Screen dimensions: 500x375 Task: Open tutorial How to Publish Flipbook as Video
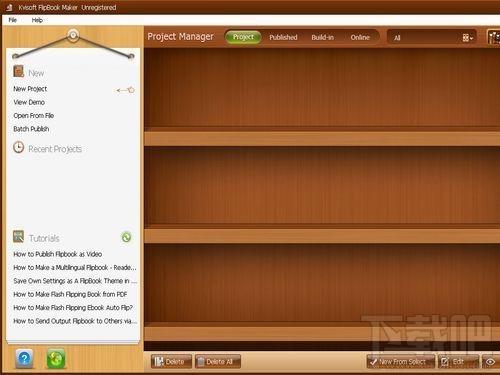58,254
